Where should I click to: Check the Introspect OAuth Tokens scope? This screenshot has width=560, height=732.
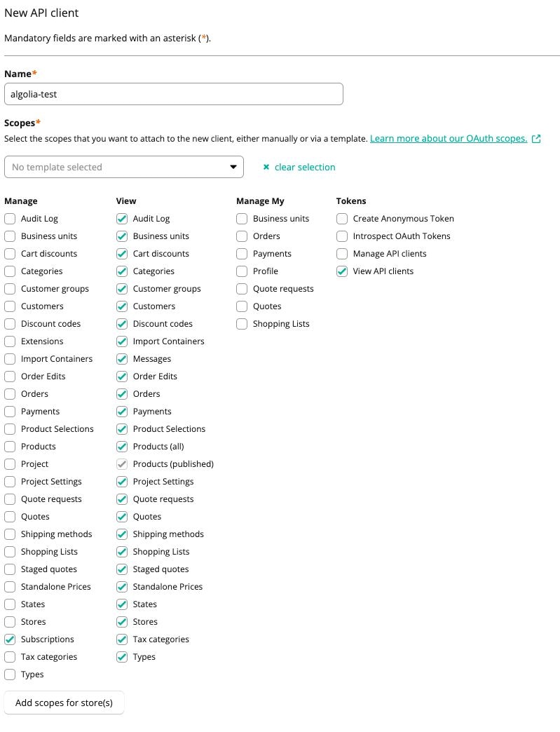341,236
